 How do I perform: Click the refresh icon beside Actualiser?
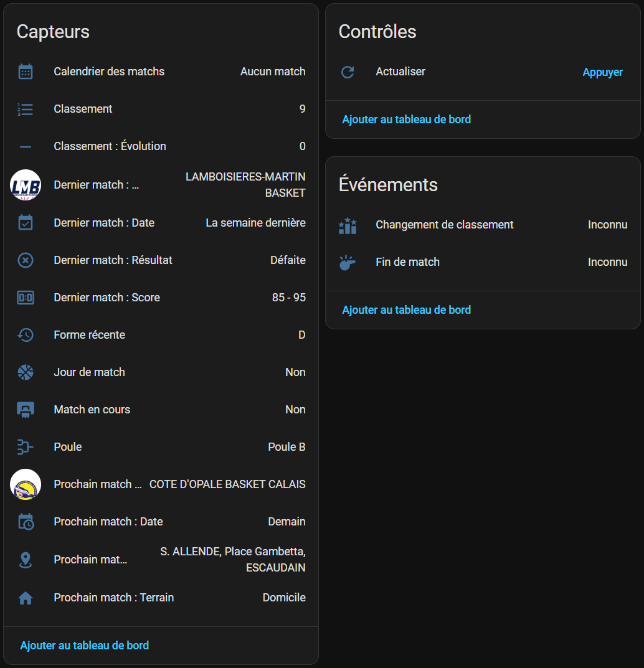(348, 72)
